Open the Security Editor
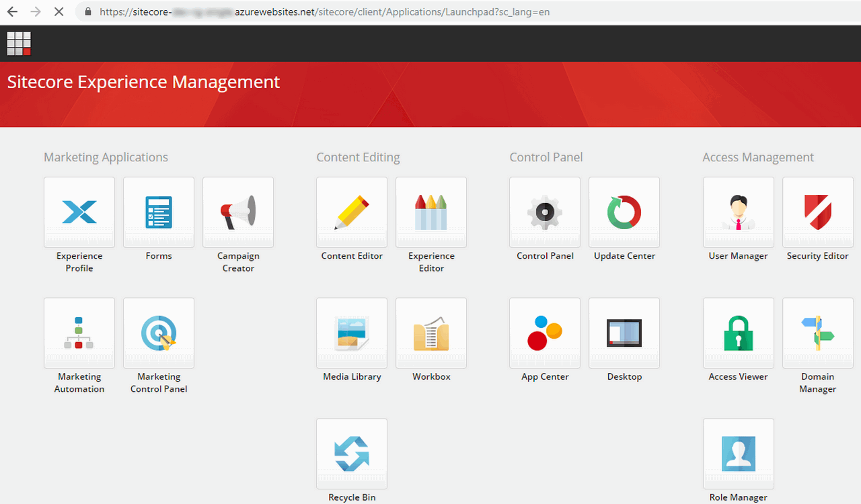Screen dimensions: 861x504 tap(818, 212)
